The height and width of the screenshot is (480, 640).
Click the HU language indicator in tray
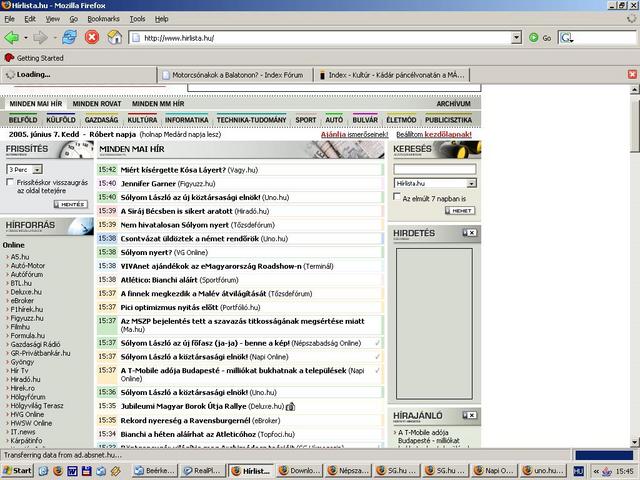[x=578, y=471]
